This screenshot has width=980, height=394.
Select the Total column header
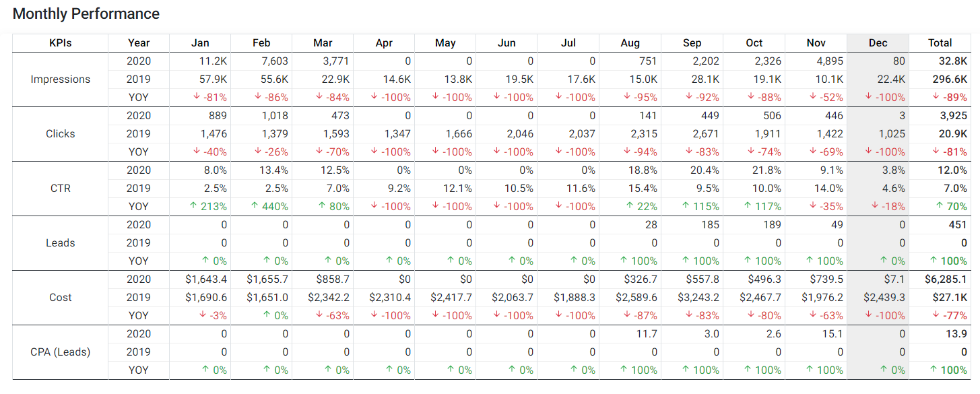(x=940, y=42)
